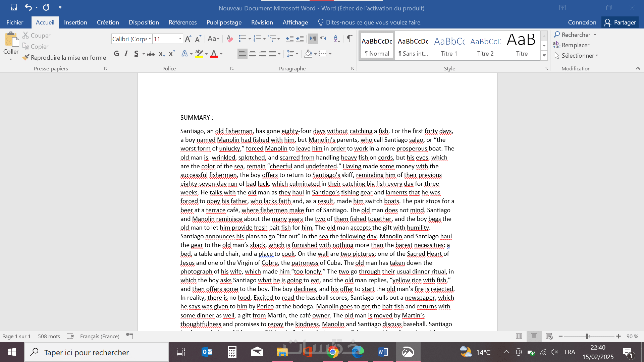Decrease paragraph indent

(289, 39)
